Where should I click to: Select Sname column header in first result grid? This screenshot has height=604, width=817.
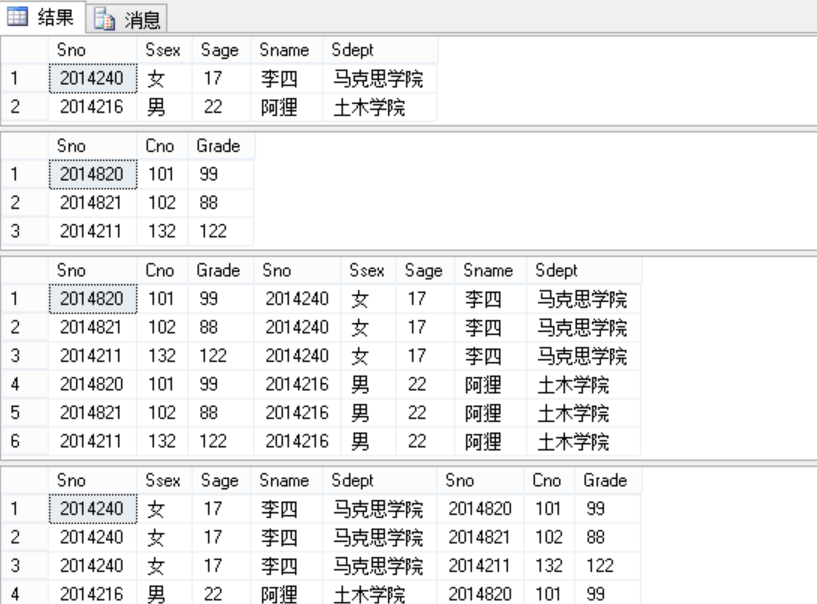point(287,50)
